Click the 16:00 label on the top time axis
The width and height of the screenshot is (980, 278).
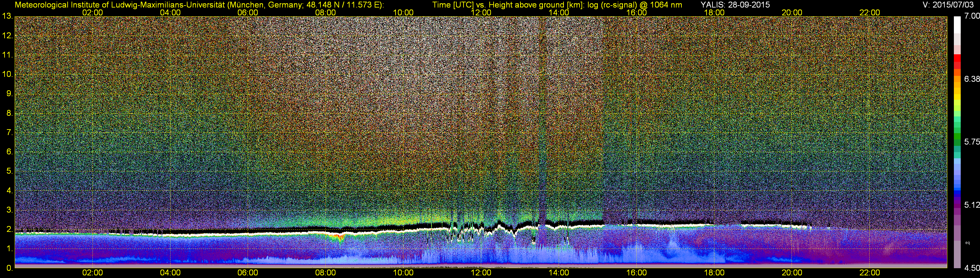click(636, 12)
